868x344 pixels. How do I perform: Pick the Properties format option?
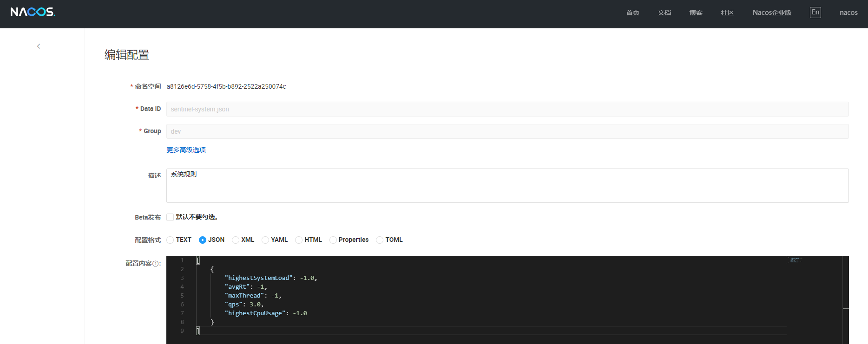(333, 240)
